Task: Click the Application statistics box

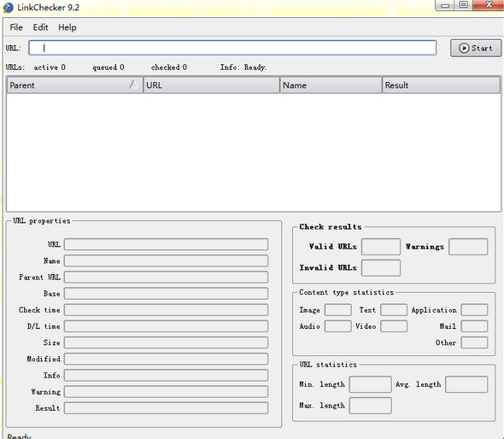Action: (474, 310)
